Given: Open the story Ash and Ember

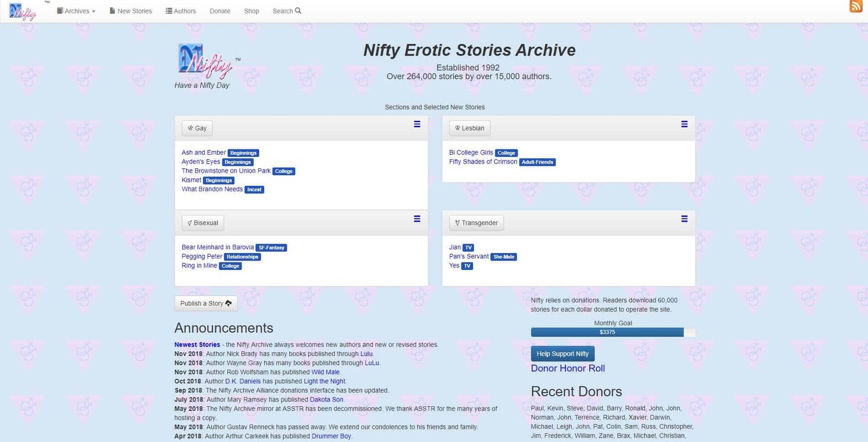Looking at the screenshot, I should coord(203,153).
